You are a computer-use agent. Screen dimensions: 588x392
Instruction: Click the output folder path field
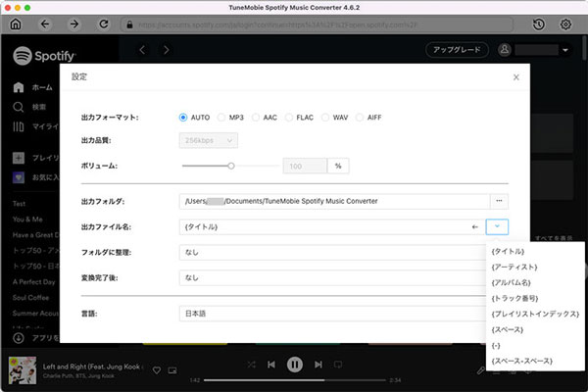click(x=334, y=201)
